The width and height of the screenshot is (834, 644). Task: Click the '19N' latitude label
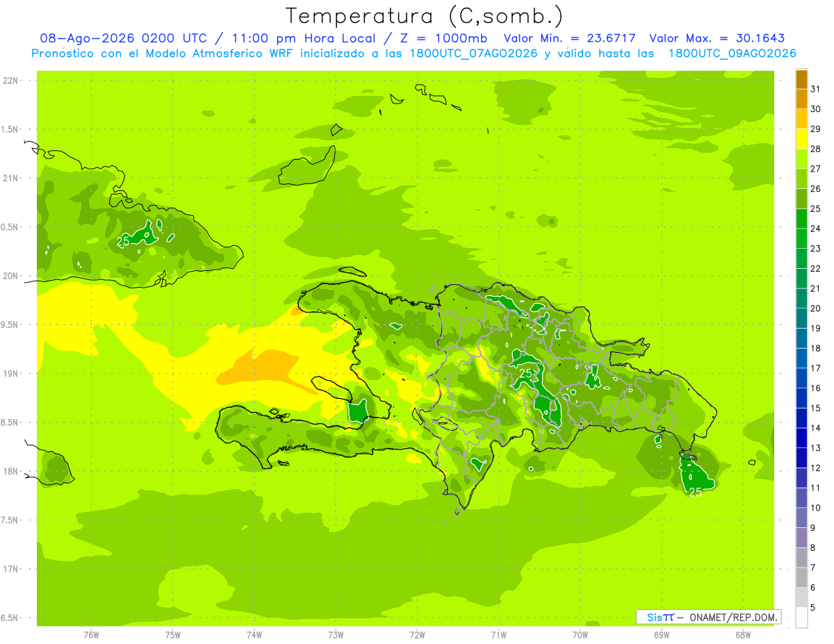pos(12,373)
